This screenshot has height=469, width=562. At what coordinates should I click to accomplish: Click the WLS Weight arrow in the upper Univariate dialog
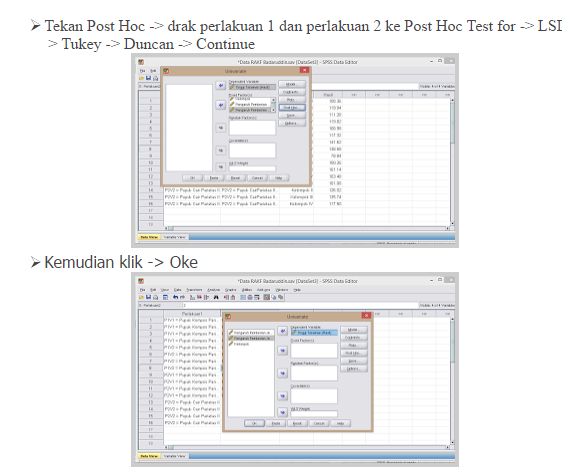click(x=221, y=167)
